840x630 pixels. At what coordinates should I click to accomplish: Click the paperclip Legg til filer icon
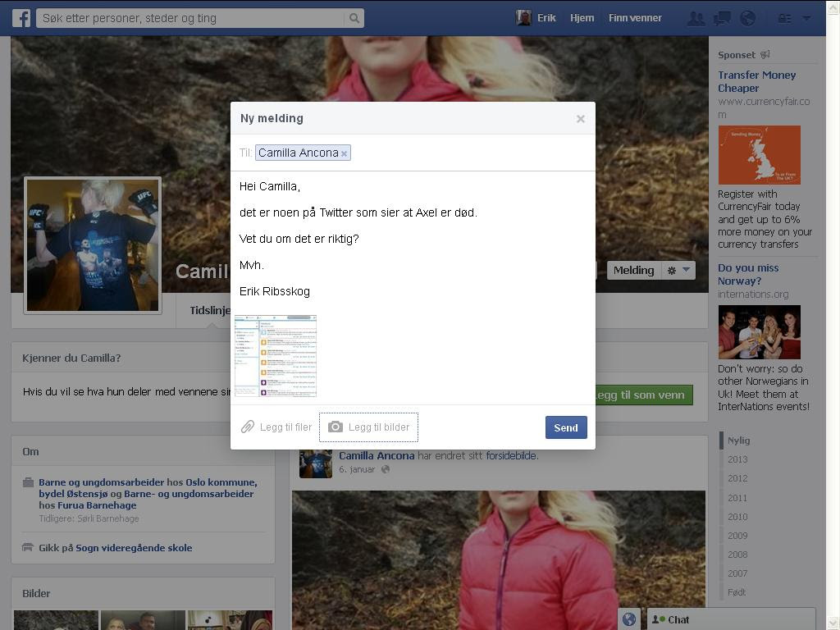248,427
